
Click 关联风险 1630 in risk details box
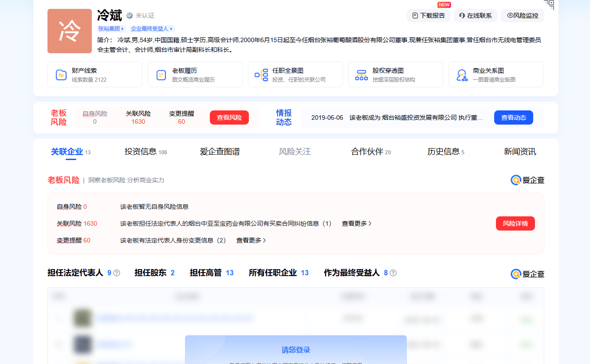77,223
